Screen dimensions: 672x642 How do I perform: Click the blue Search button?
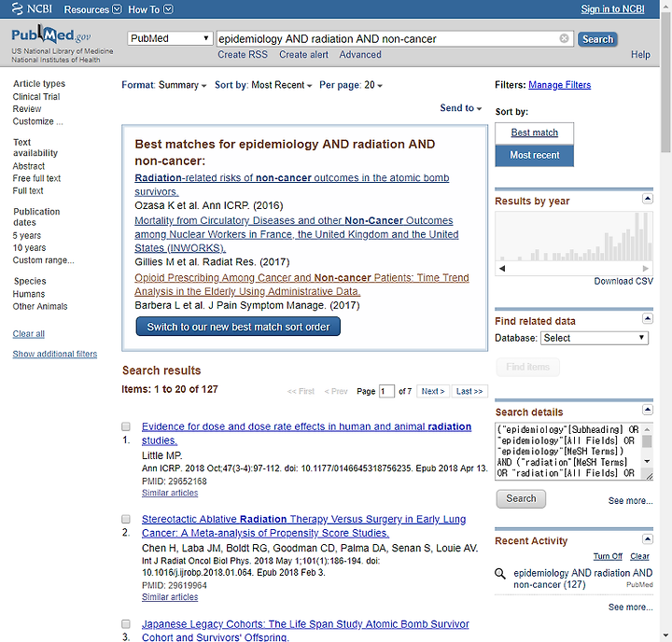(x=597, y=39)
